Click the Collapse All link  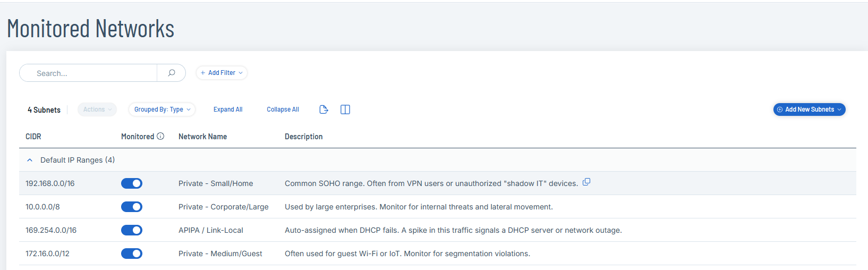pos(283,109)
